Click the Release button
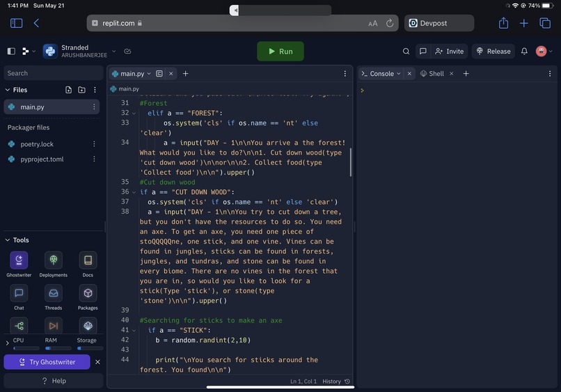Image resolution: width=561 pixels, height=392 pixels. pyautogui.click(x=493, y=52)
